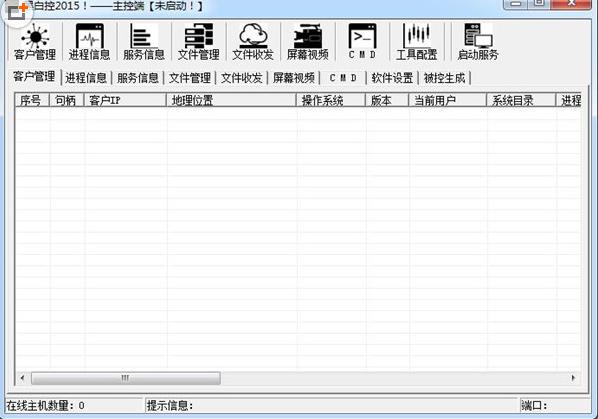Sort by 序号 column header

[32, 100]
